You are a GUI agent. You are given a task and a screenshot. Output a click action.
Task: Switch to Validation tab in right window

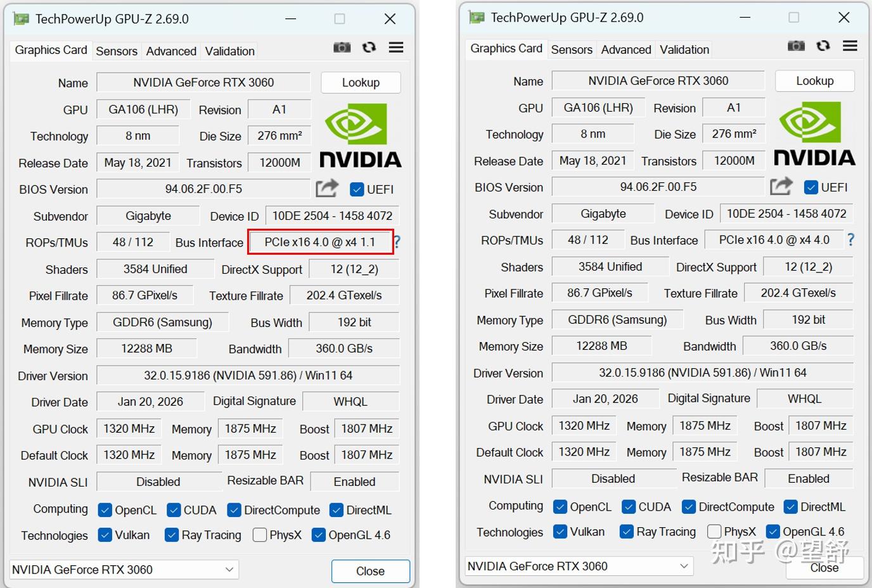coord(684,49)
